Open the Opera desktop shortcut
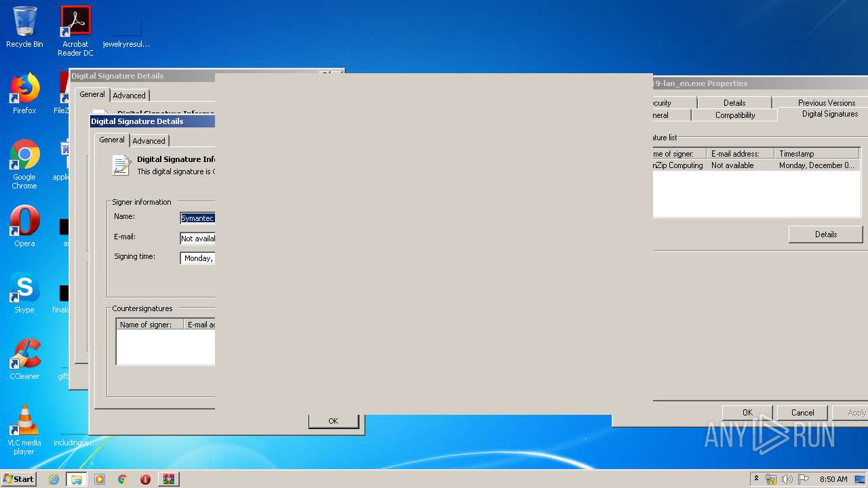The image size is (868, 488). [x=24, y=226]
